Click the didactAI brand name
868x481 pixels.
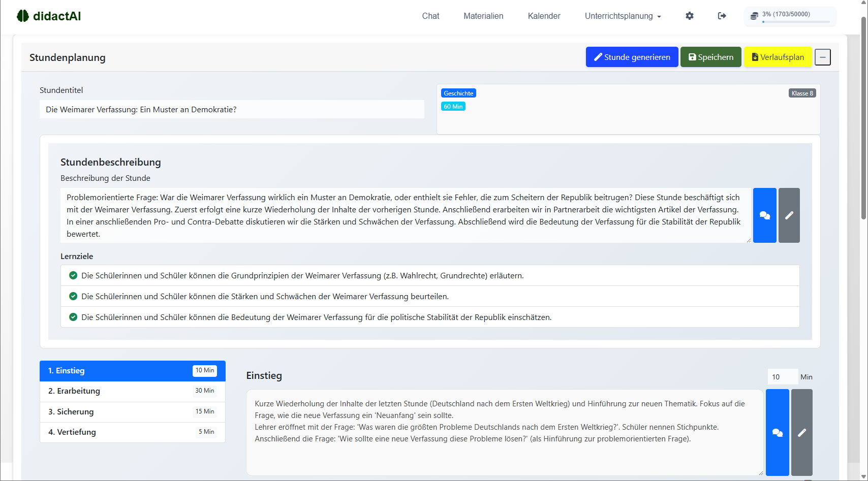57,16
